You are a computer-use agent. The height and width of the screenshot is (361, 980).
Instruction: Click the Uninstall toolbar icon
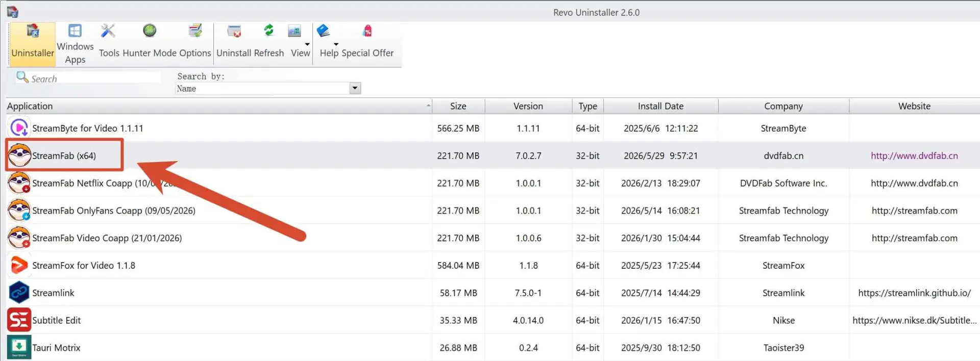tap(234, 31)
